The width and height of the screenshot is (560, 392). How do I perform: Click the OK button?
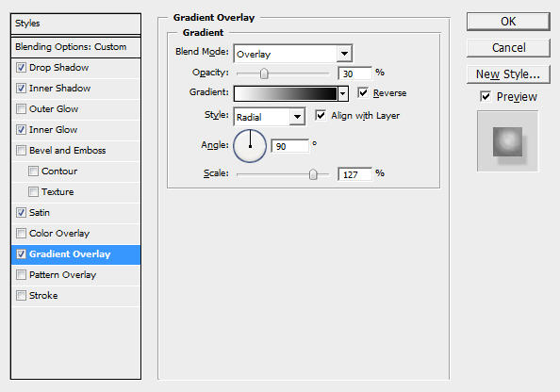coord(508,22)
